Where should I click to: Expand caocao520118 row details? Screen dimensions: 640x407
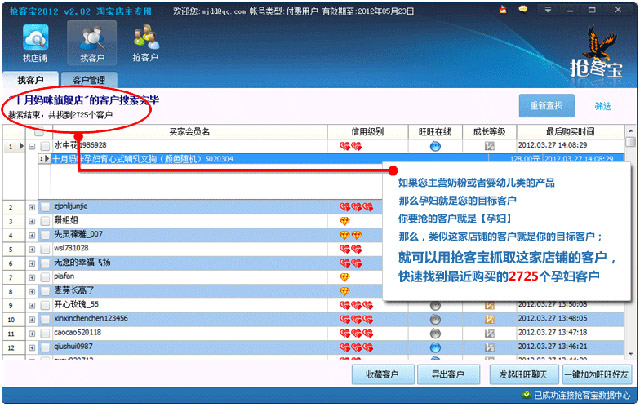[32, 334]
